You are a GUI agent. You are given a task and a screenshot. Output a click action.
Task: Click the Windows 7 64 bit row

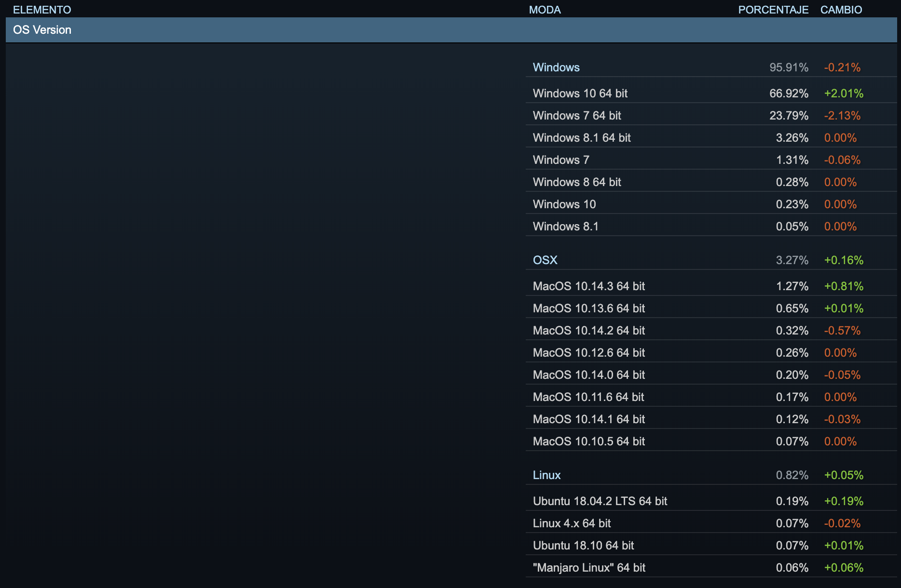pos(711,116)
